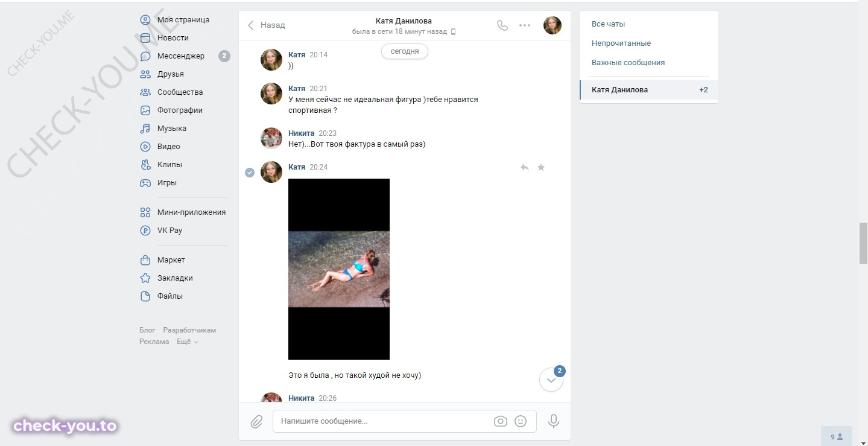
Task: Open Катя's name on 20:21 message
Action: coord(297,89)
